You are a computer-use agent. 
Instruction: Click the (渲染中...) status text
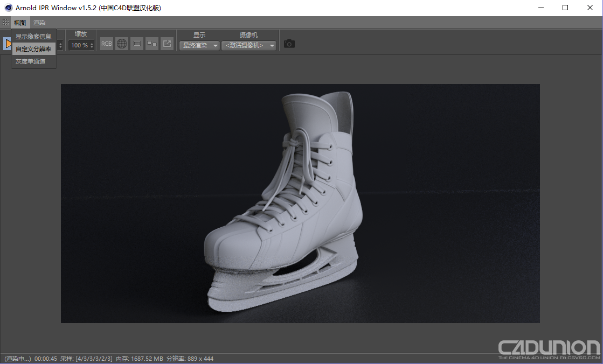(x=18, y=359)
